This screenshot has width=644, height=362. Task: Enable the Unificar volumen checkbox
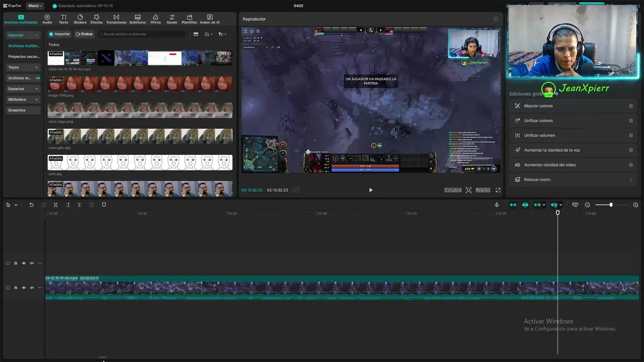[631, 135]
